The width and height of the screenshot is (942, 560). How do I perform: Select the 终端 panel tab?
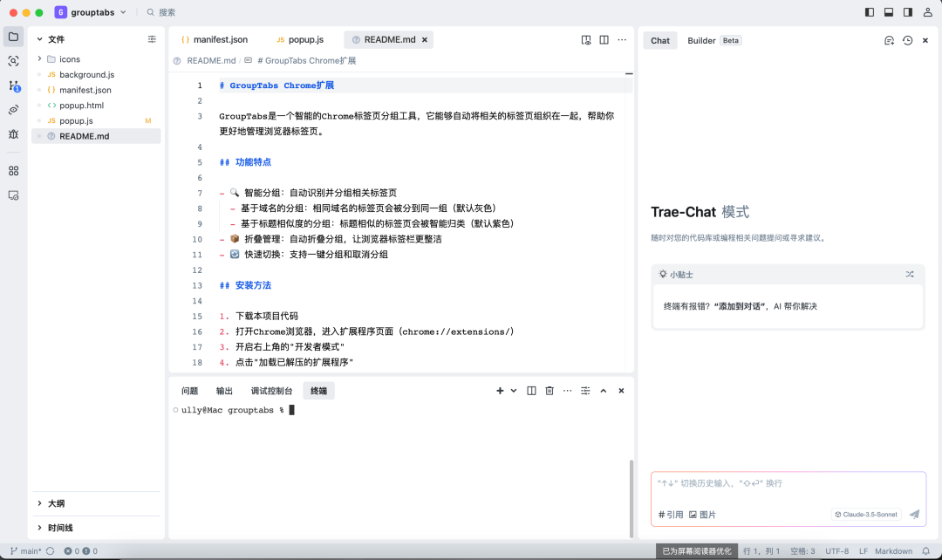tap(318, 391)
